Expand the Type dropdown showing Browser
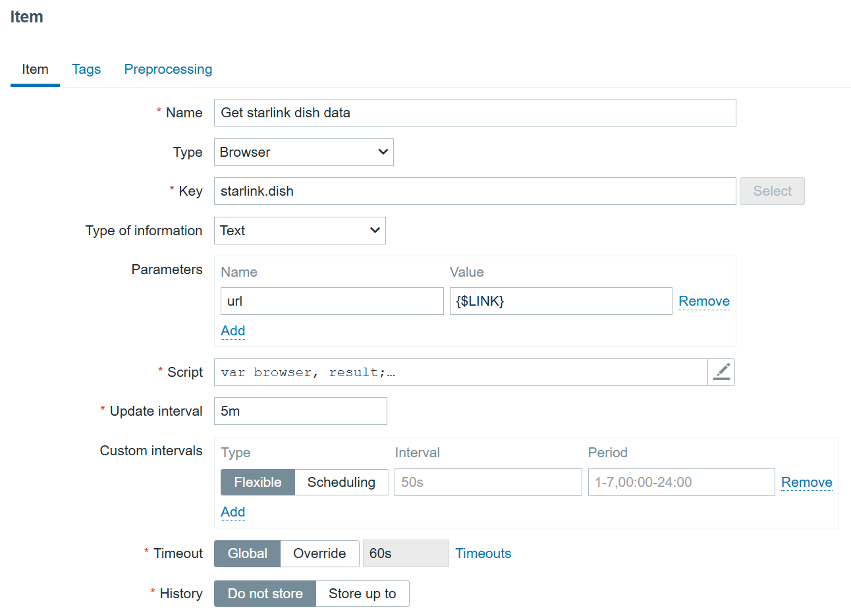The image size is (851, 616). tap(304, 152)
